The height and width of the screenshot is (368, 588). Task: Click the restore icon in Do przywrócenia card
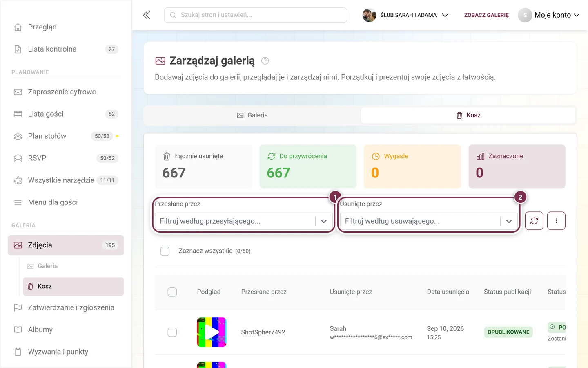pos(271,156)
